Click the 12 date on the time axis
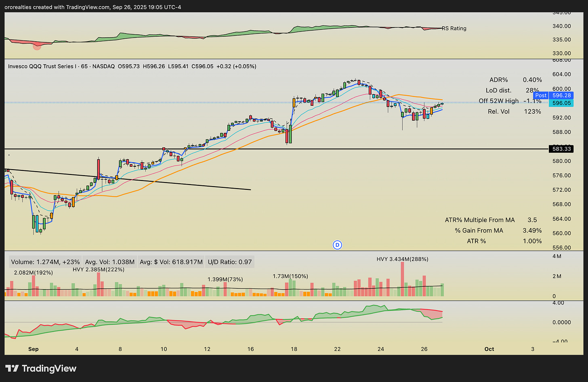Screen dimensions: 588x382 207,349
